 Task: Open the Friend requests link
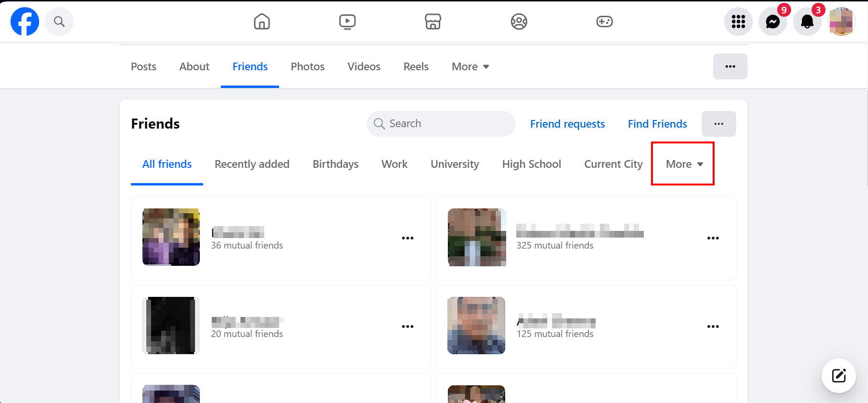click(x=567, y=124)
